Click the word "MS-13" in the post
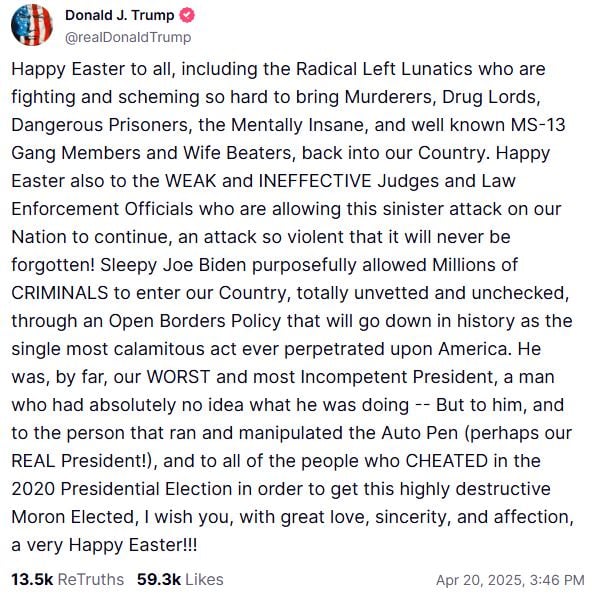Viewport: 592px width, 600px height. tap(538, 125)
